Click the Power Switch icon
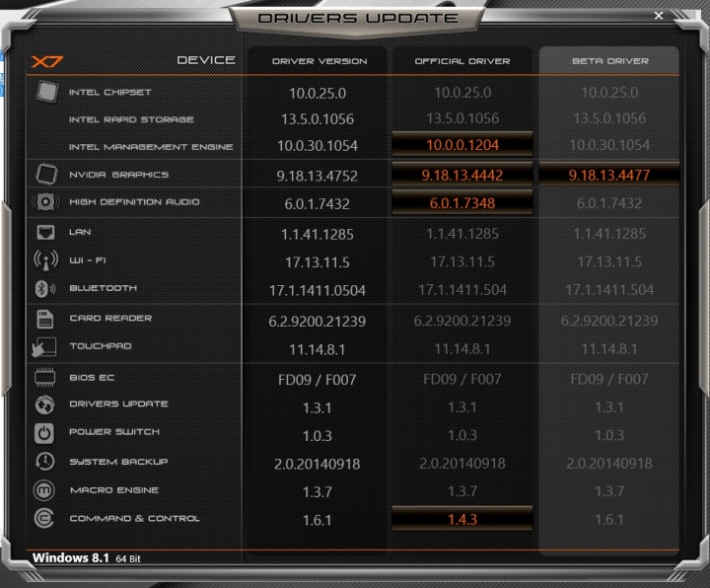The width and height of the screenshot is (710, 588). point(44,433)
